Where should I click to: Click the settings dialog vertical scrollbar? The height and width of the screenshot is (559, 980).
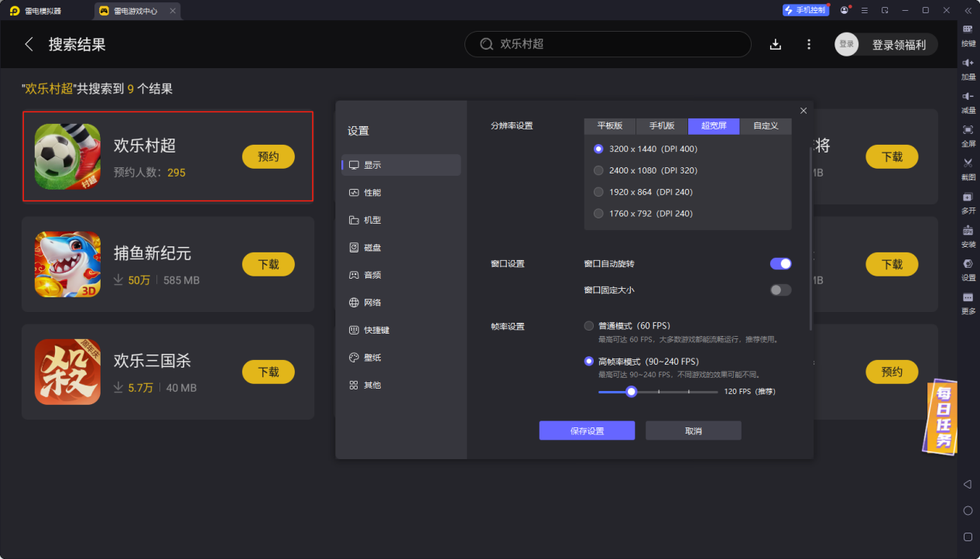810,238
